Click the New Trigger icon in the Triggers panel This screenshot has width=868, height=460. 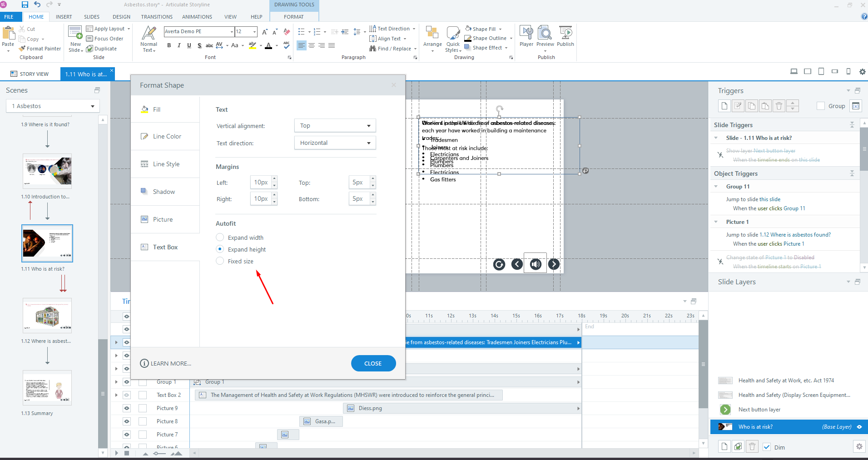point(724,106)
